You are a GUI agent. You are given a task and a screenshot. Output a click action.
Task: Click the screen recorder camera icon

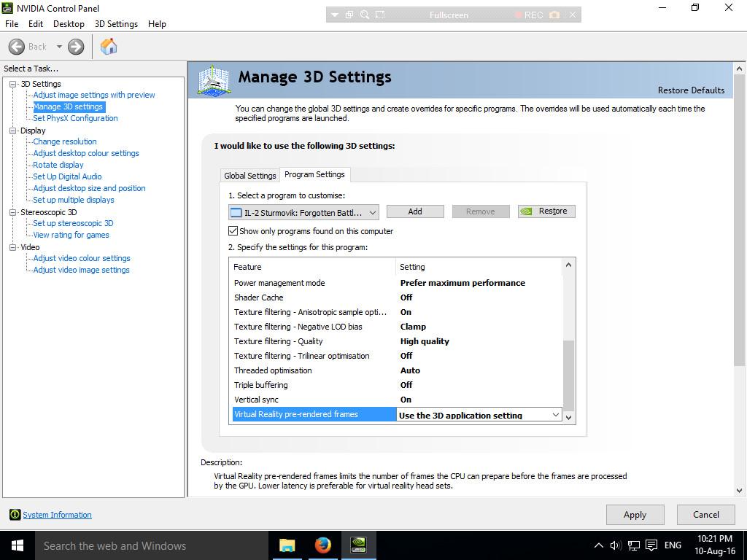coord(554,15)
